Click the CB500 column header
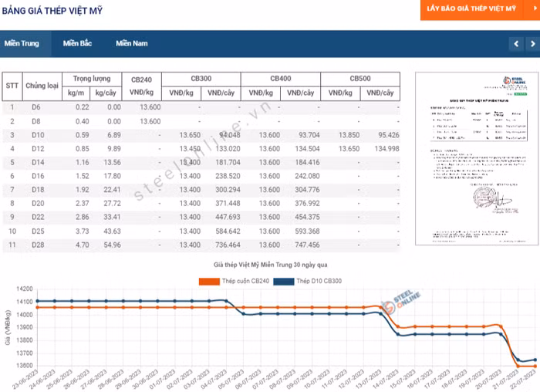 [x=360, y=79]
